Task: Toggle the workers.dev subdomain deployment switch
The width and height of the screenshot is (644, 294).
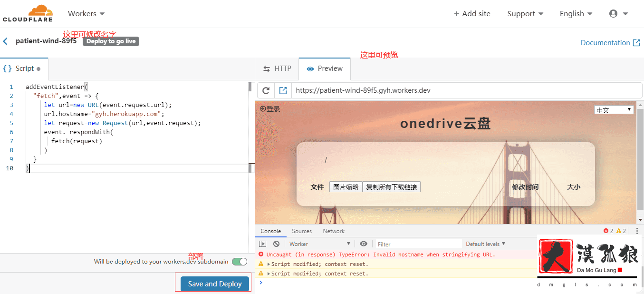Action: click(240, 261)
